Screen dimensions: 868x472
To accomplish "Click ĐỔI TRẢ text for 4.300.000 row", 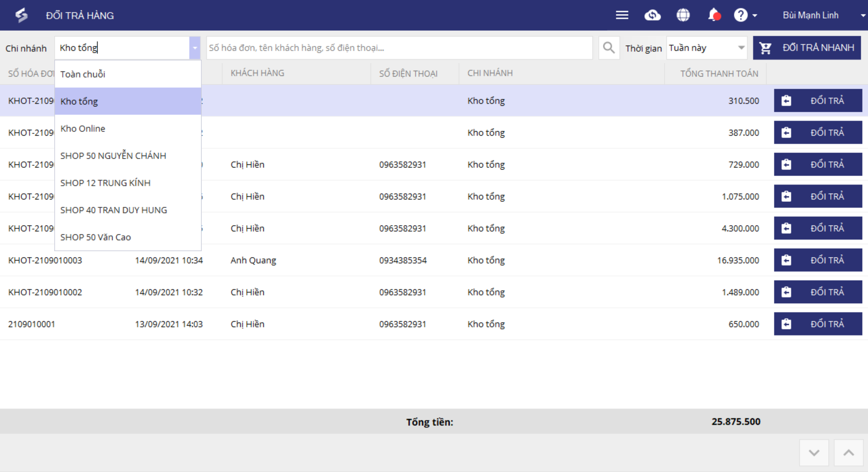I will (827, 228).
